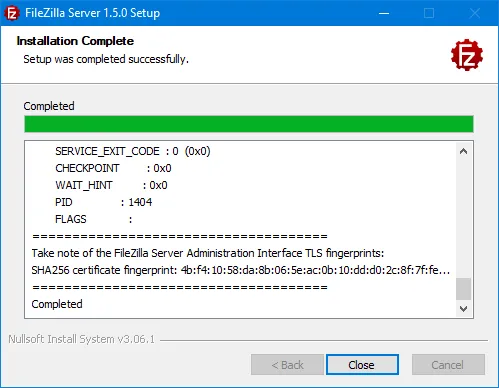This screenshot has height=388, width=499.
Task: Click the green completed progress bar
Action: pyautogui.click(x=249, y=124)
